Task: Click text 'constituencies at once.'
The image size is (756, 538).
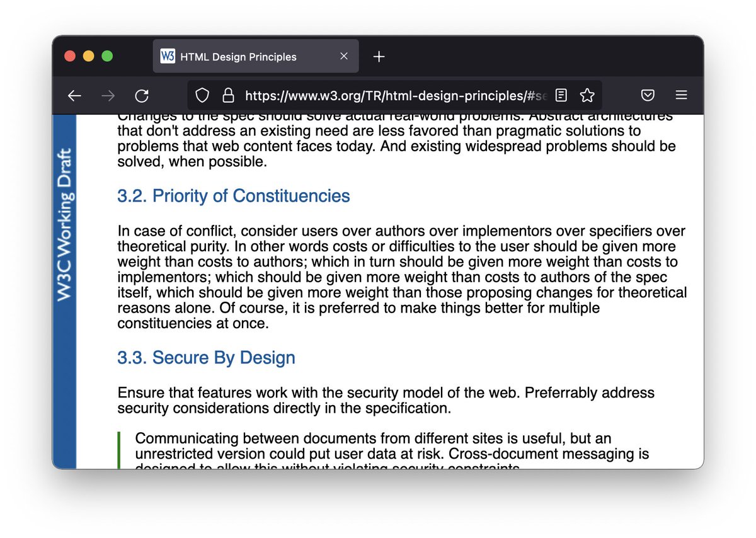Action: (x=193, y=324)
